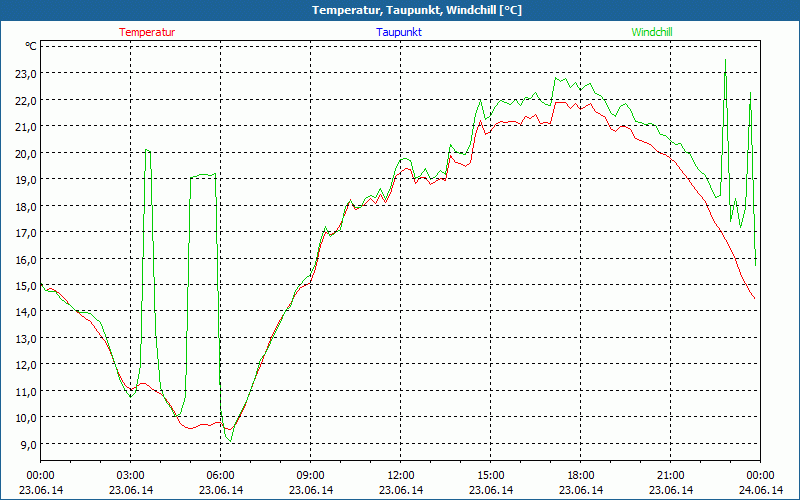
Task: Select the red 'Temperatur' legend label
Action: coord(147,32)
